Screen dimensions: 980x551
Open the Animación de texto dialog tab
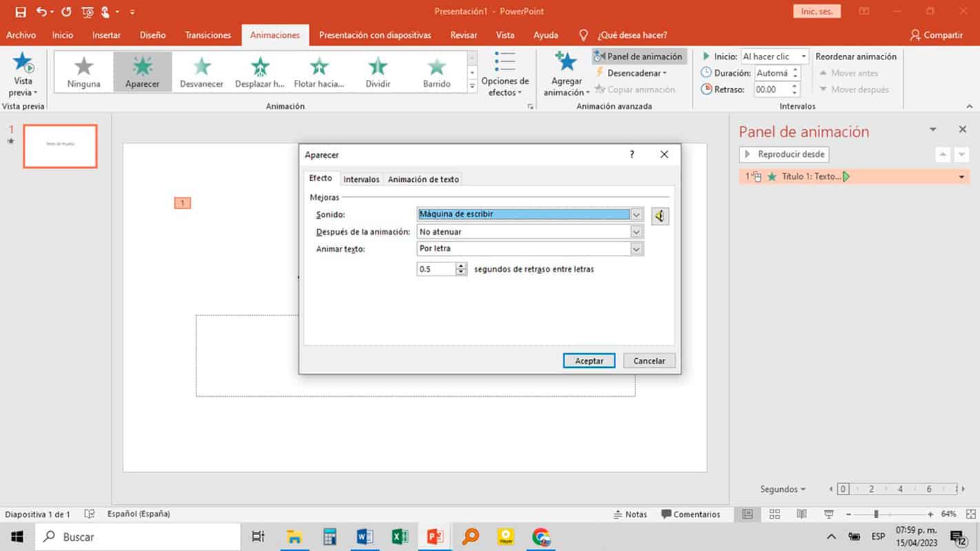[x=423, y=179]
